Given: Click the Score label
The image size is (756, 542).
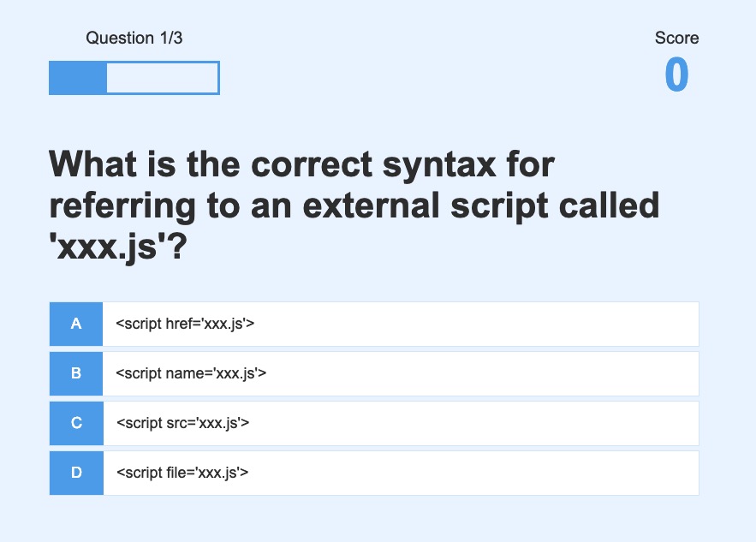Looking at the screenshot, I should 676,38.
